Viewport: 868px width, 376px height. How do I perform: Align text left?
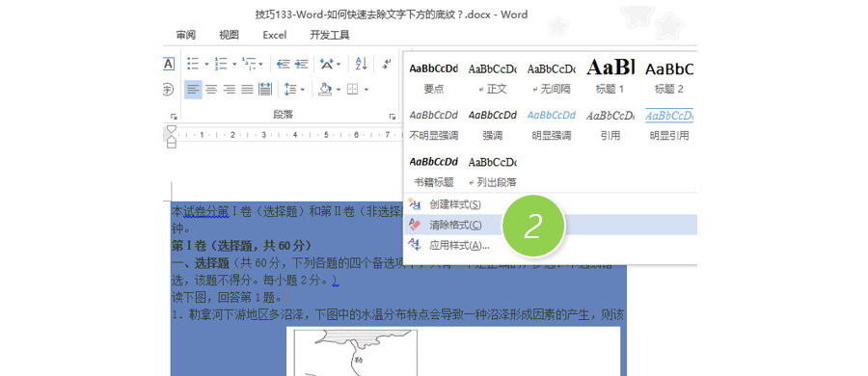click(193, 89)
